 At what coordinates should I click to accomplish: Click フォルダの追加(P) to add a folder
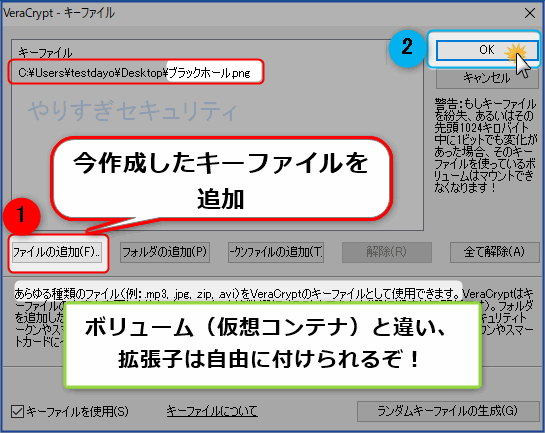[165, 252]
